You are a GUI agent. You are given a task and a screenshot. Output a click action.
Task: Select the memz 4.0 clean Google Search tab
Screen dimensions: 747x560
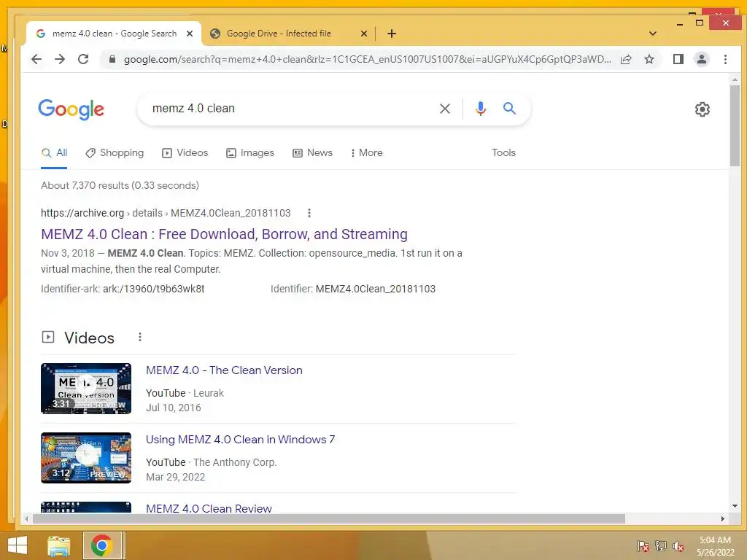pos(115,34)
